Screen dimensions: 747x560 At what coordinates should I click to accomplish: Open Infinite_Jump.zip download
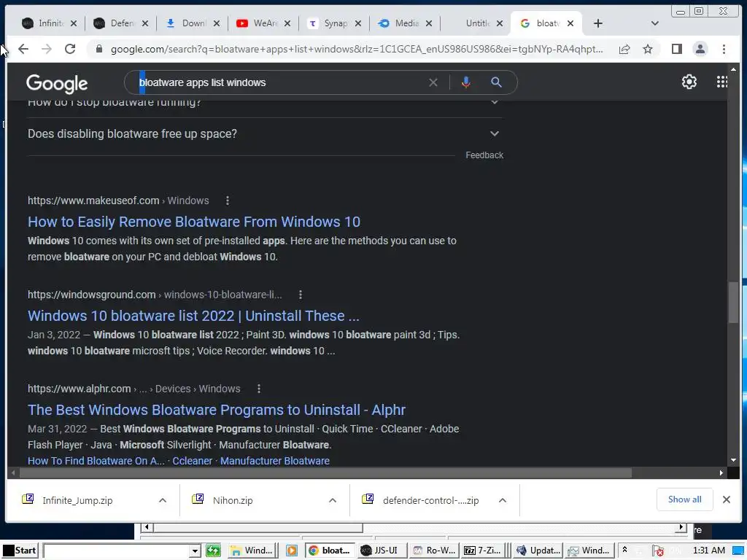click(x=77, y=500)
